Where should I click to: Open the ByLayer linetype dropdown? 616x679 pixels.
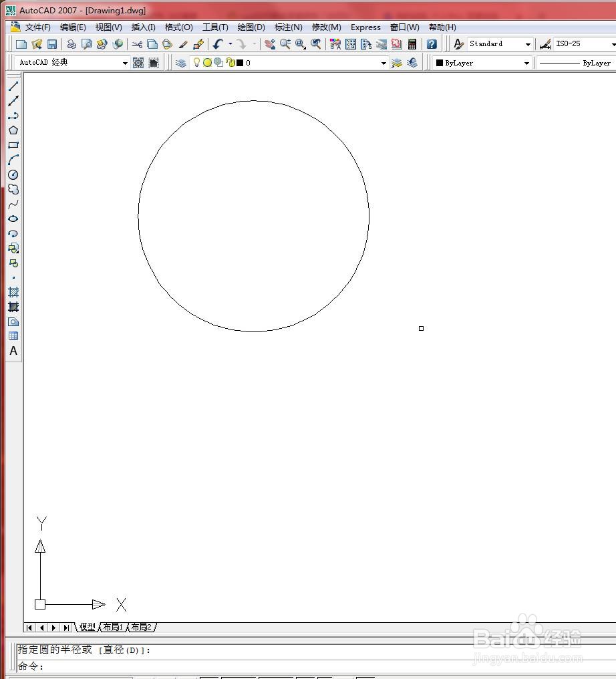[577, 63]
